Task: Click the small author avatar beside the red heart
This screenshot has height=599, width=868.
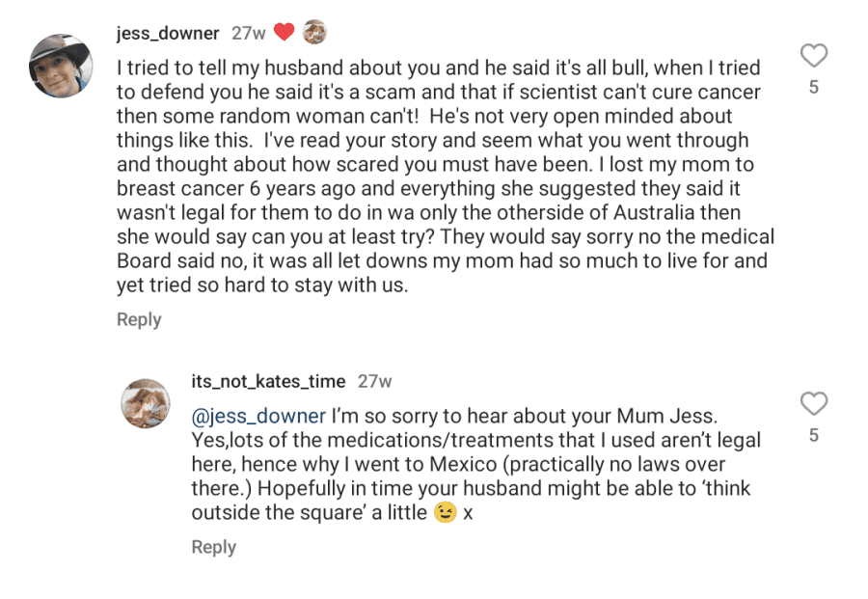Action: click(x=314, y=32)
